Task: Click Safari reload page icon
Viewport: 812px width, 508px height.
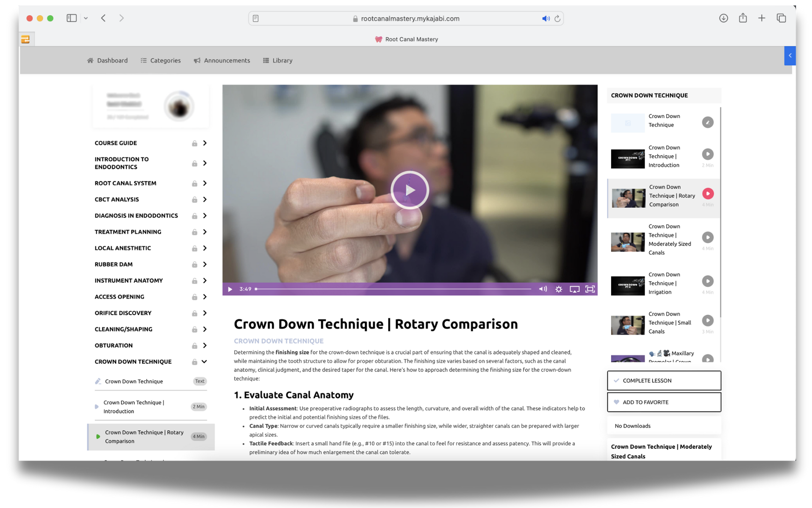Action: 557,18
